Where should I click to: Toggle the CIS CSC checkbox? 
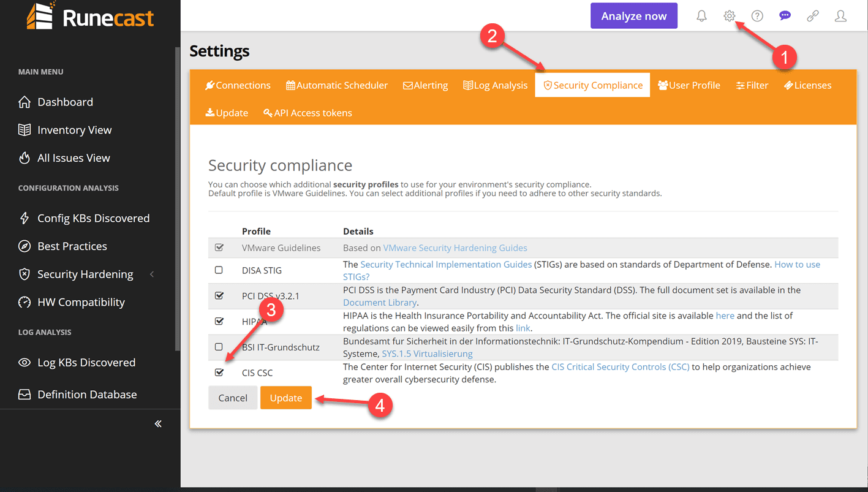pos(219,373)
